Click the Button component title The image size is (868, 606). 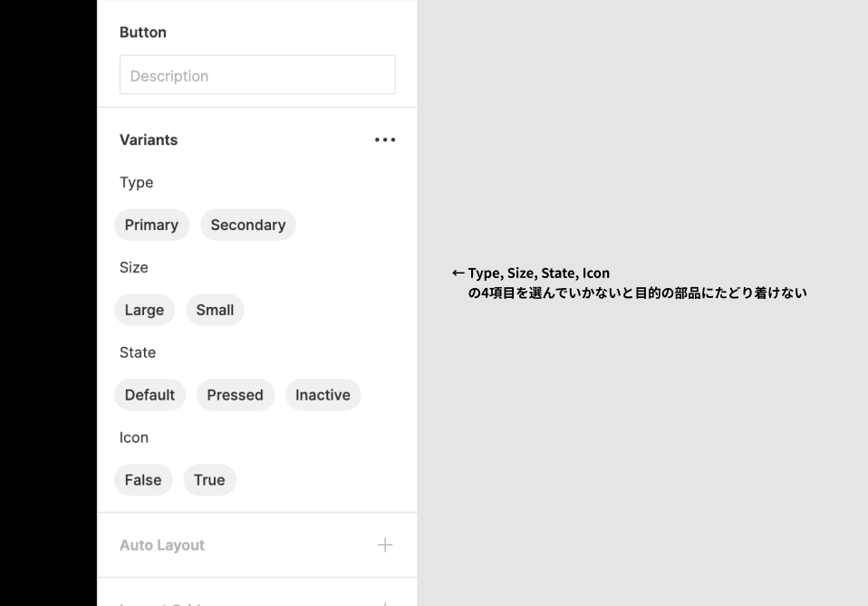(x=142, y=32)
